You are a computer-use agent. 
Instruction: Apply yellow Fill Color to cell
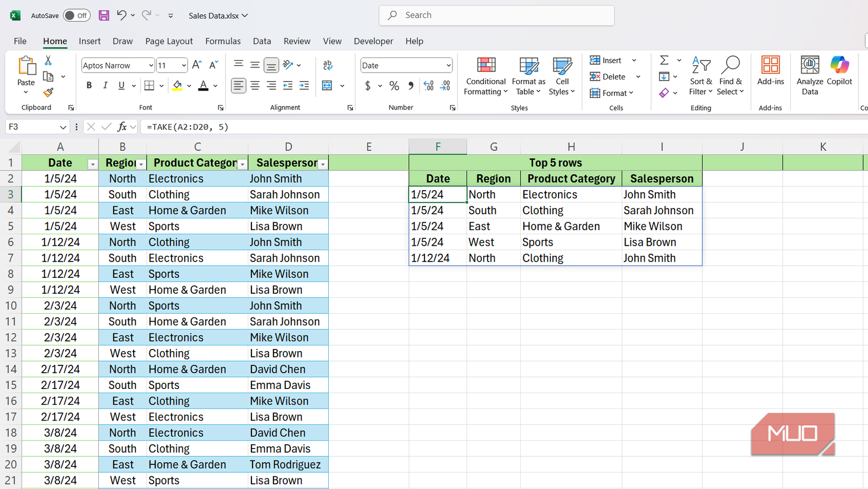click(x=177, y=85)
